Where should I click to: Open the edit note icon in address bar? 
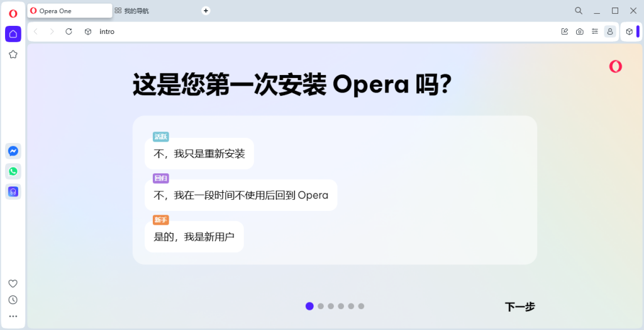tap(565, 31)
